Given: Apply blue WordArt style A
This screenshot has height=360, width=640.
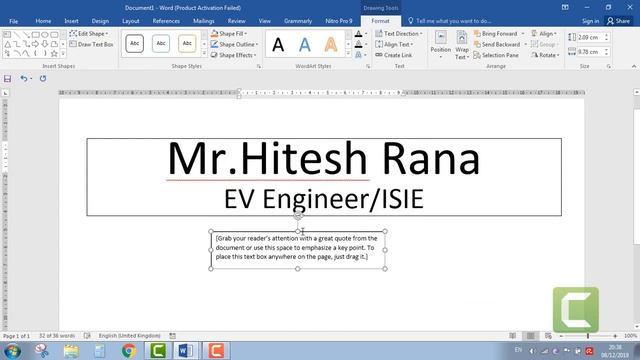Looking at the screenshot, I should point(304,44).
